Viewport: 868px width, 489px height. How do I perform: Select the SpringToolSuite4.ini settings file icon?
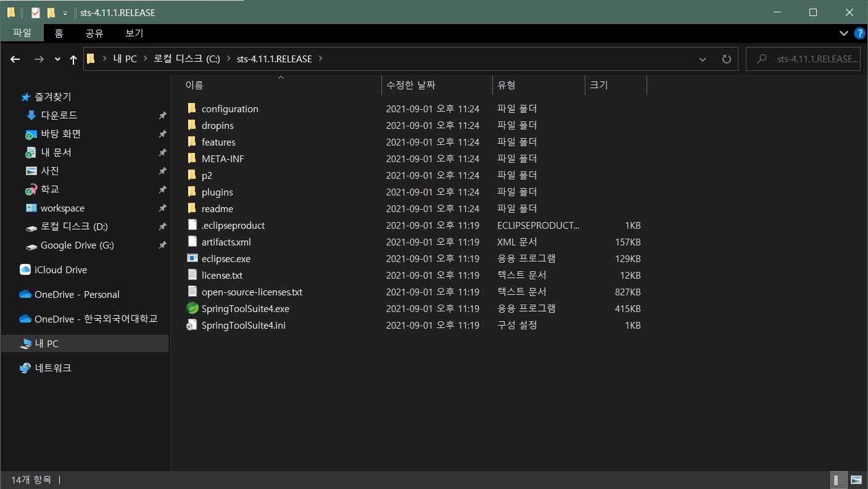[192, 325]
